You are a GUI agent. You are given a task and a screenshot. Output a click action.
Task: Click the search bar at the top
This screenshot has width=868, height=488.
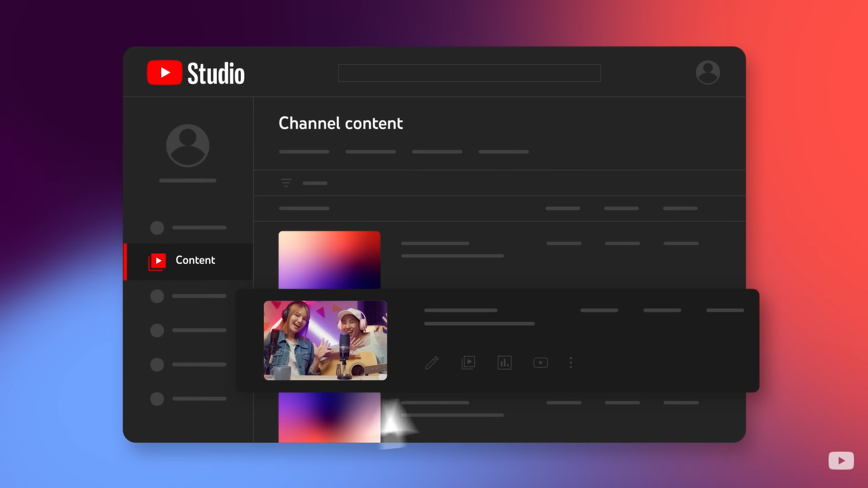469,73
